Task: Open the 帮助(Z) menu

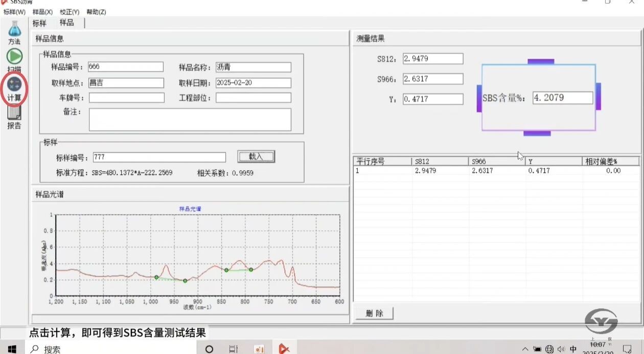Action: (x=96, y=12)
